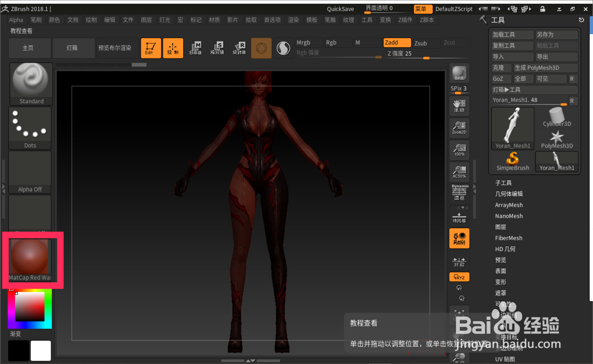The height and width of the screenshot is (364, 593).
Task: Toggle the Mrgb paint mode
Action: coord(309,43)
